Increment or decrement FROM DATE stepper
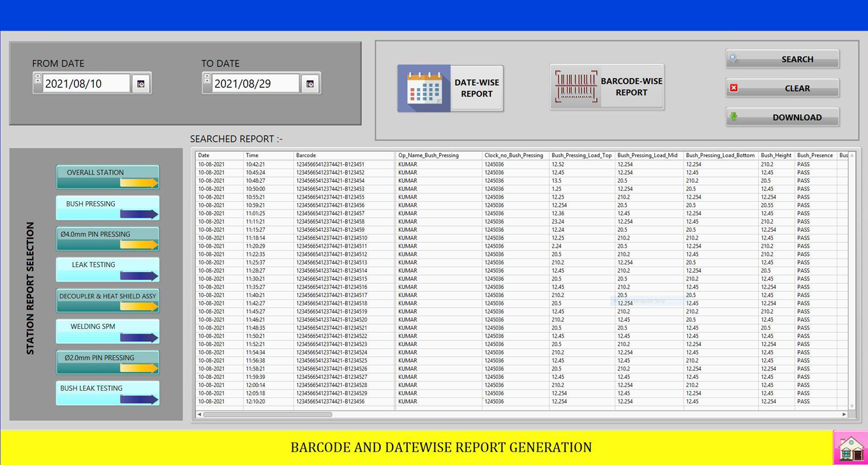 pos(38,79)
